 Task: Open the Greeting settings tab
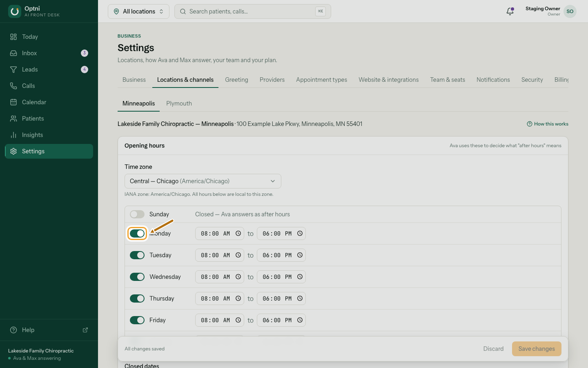(x=236, y=80)
